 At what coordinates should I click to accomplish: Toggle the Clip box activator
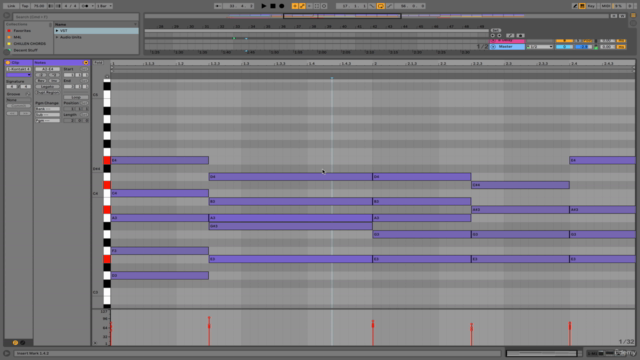(8, 62)
